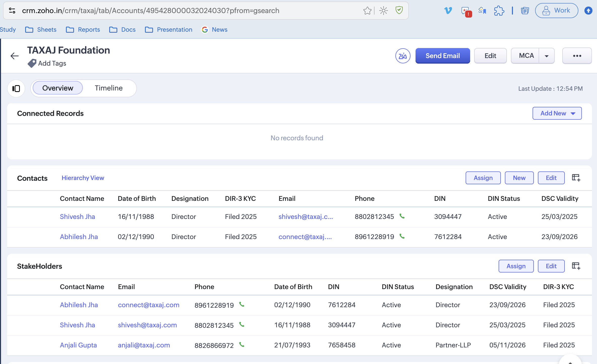Click DIN value 7658458
The image size is (597, 364).
click(x=342, y=345)
